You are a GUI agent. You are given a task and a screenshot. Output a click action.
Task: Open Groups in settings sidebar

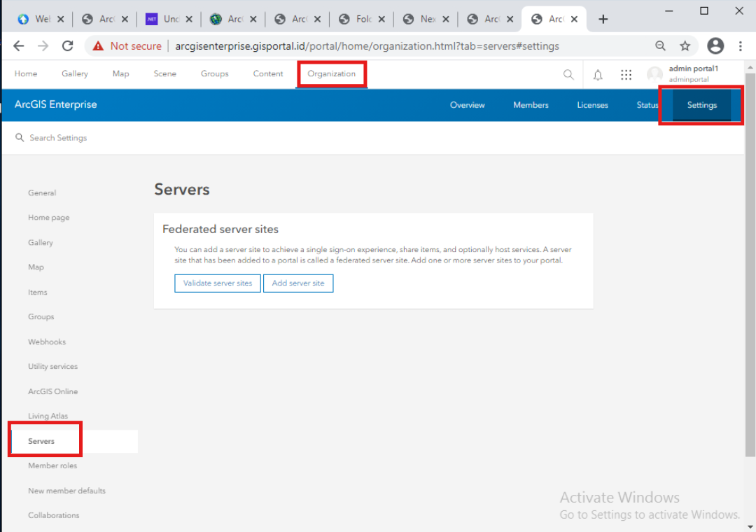pos(41,317)
